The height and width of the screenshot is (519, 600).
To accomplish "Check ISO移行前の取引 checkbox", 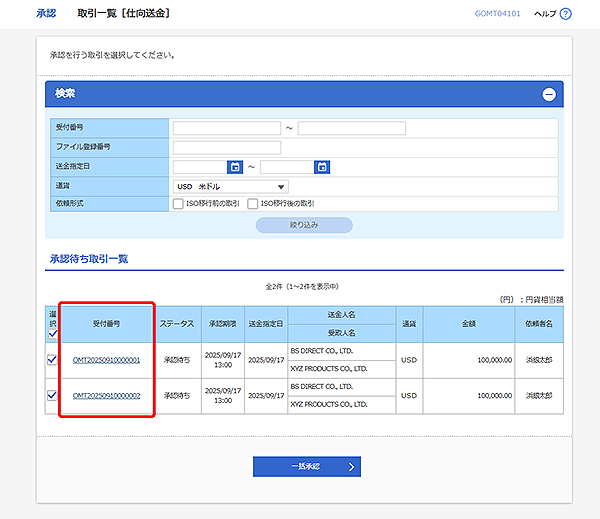I will click(178, 204).
